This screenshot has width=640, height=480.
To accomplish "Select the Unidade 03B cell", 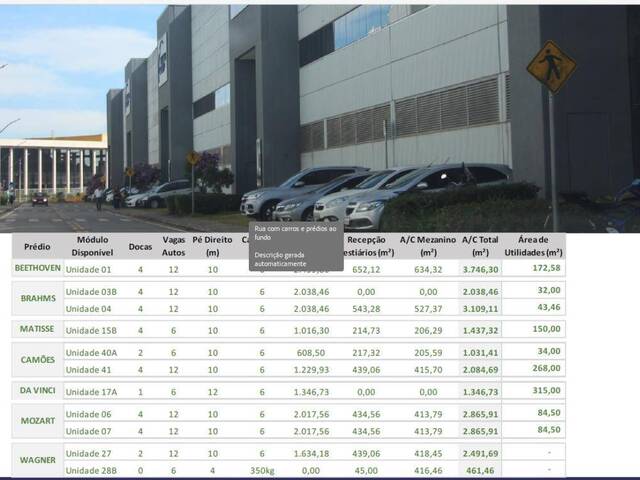I will pos(91,291).
